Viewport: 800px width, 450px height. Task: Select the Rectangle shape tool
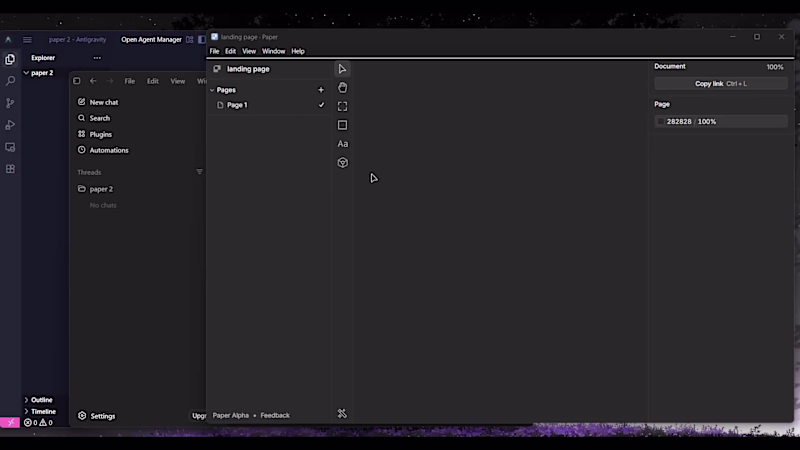[342, 125]
